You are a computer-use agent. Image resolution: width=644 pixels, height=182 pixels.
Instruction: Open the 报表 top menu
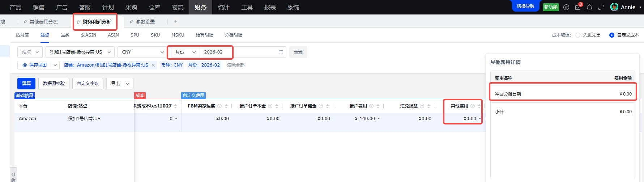tap(270, 7)
